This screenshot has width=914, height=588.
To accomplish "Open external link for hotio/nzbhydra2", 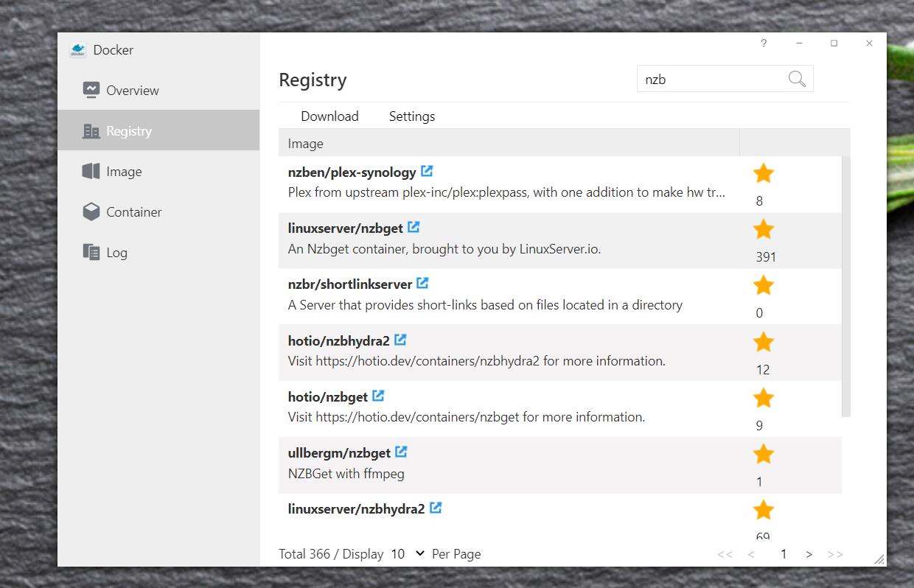I will pyautogui.click(x=400, y=340).
